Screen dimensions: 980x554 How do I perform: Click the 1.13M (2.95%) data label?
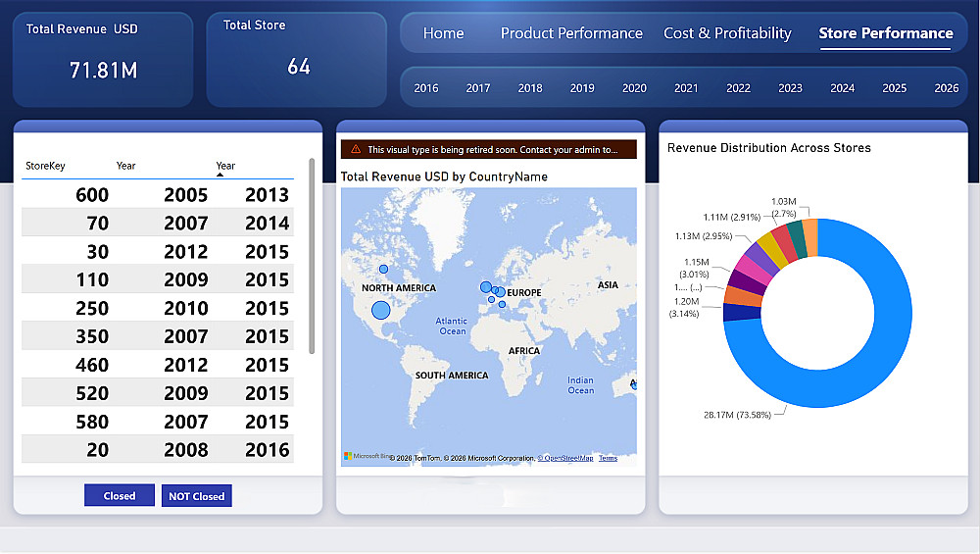[704, 235]
